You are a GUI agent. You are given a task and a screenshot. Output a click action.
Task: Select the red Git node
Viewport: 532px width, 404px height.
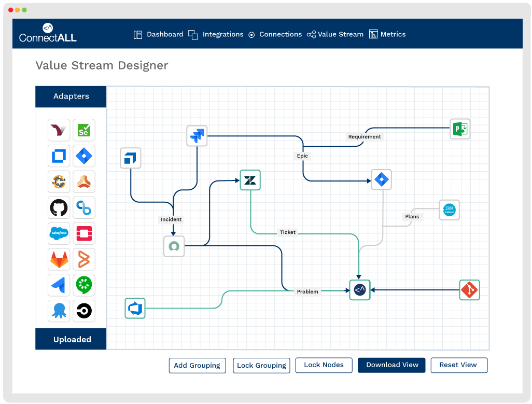click(470, 290)
